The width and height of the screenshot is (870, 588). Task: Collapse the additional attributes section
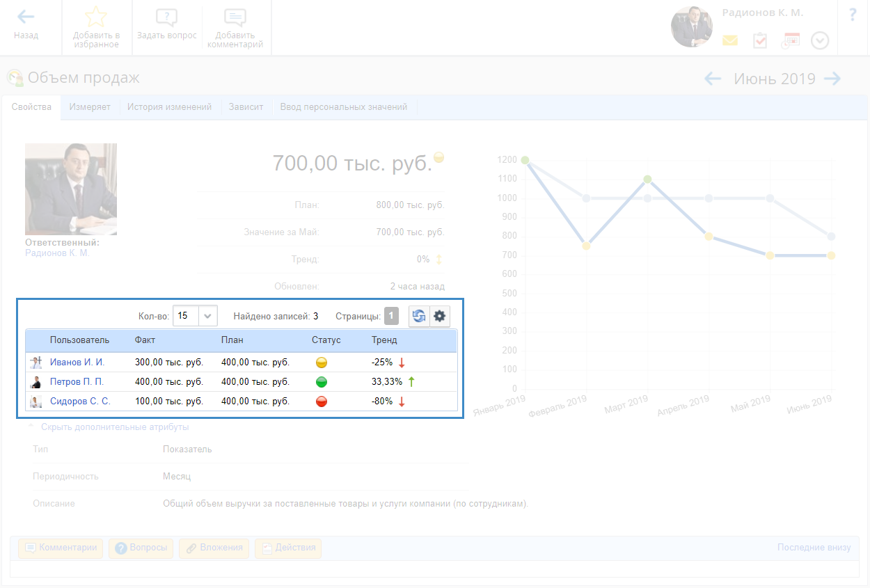tap(114, 427)
